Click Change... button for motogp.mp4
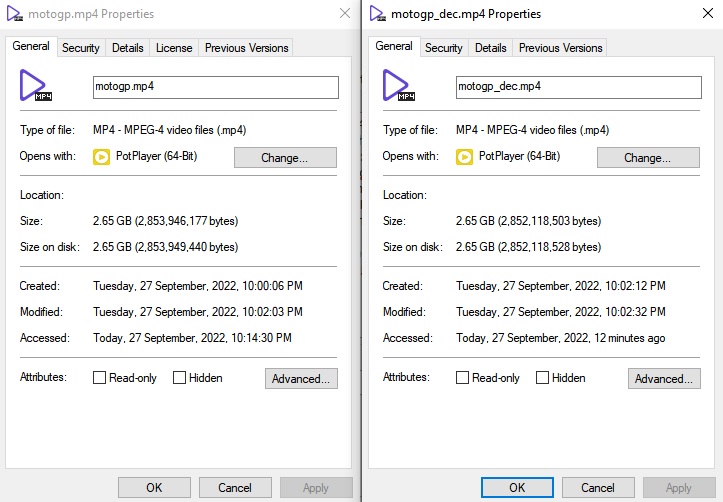Viewport: 723px width, 502px height. coord(285,158)
